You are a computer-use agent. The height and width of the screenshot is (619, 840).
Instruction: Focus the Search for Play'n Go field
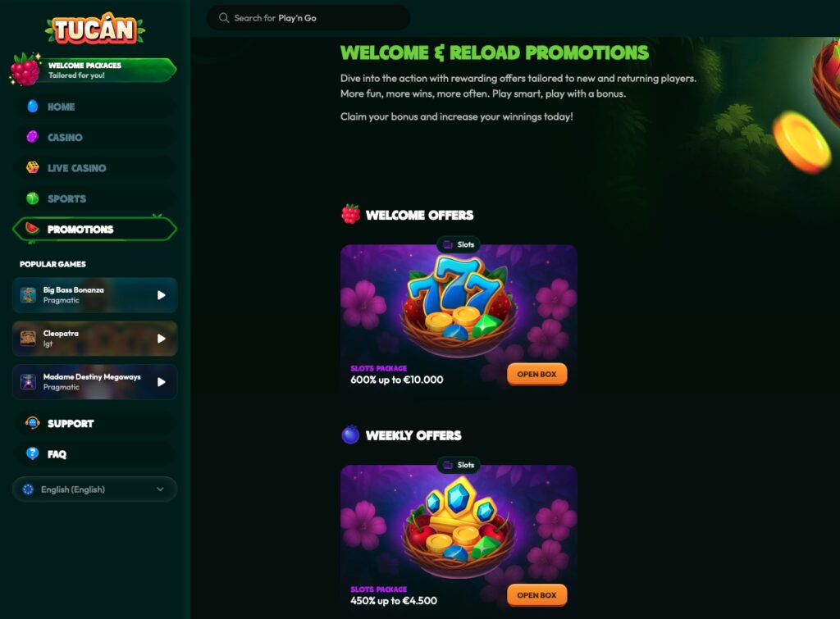(308, 18)
